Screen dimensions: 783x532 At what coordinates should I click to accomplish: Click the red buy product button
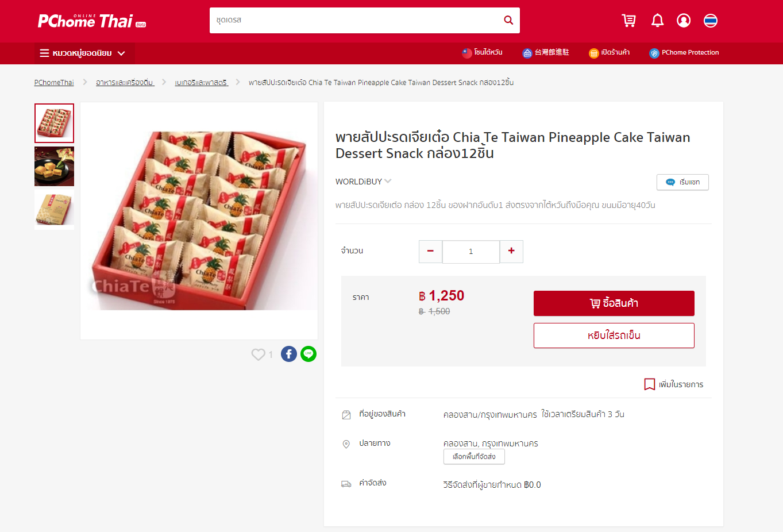pos(614,303)
